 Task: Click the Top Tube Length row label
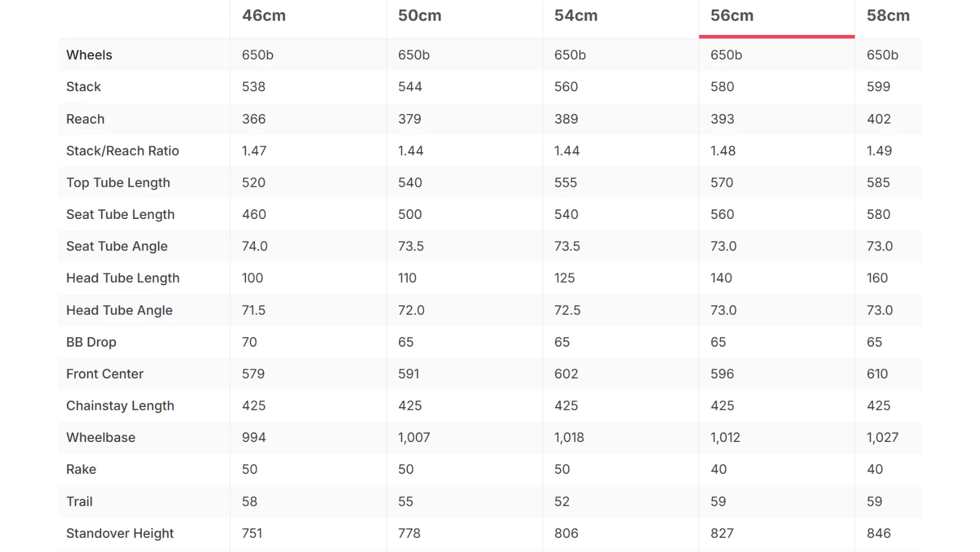[118, 183]
